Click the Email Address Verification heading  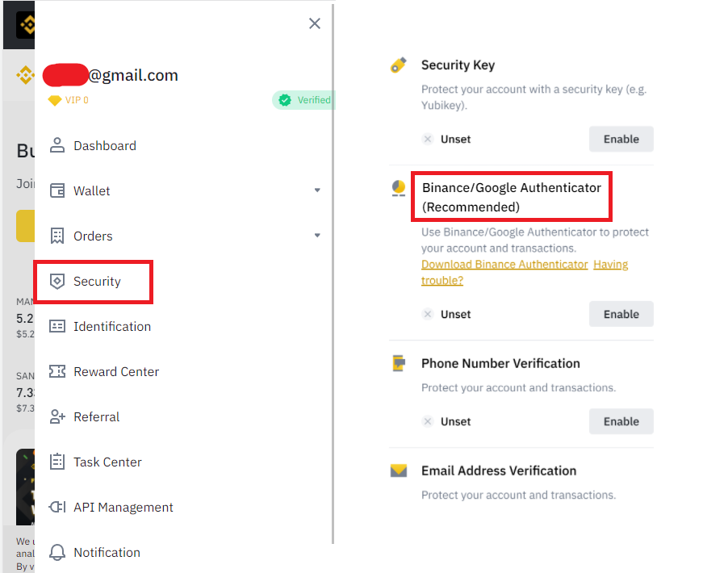[x=499, y=471]
